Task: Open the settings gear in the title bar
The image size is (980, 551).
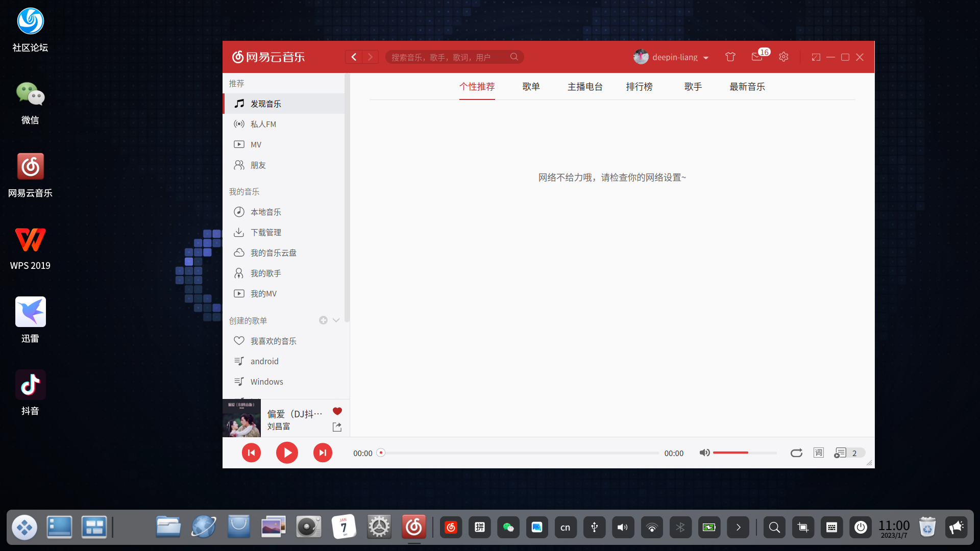Action: (783, 57)
